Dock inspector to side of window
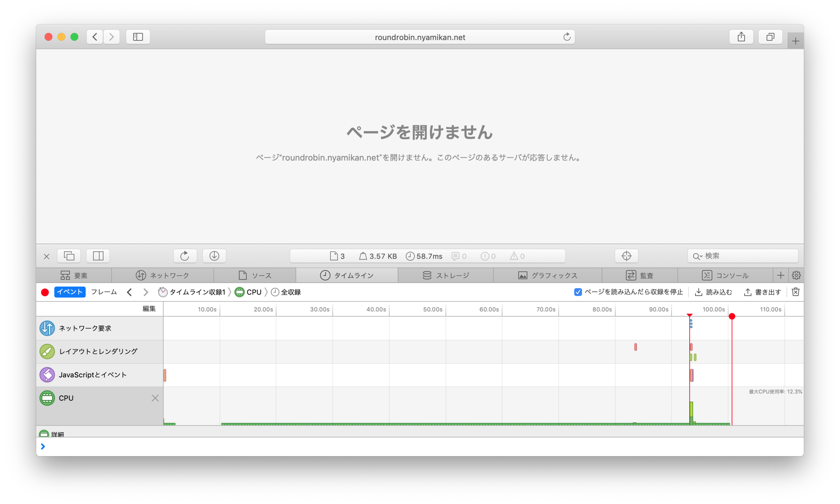This screenshot has width=840, height=504. [x=98, y=256]
